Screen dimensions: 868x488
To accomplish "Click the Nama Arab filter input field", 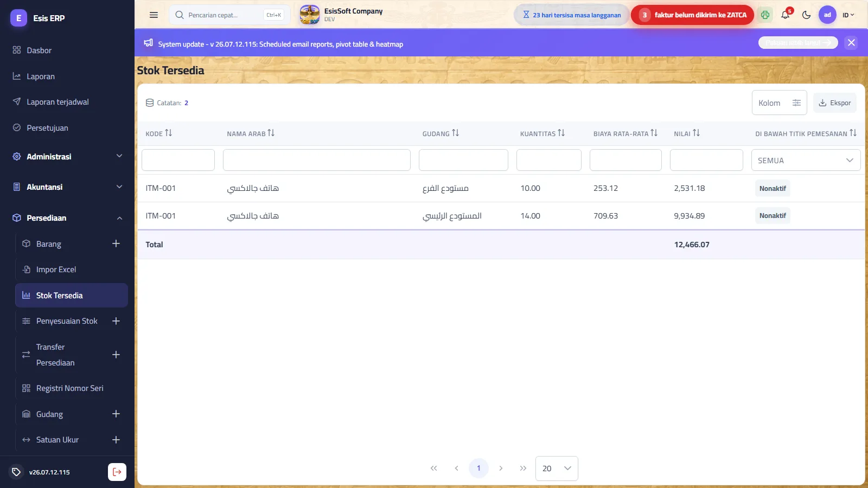I will point(317,160).
